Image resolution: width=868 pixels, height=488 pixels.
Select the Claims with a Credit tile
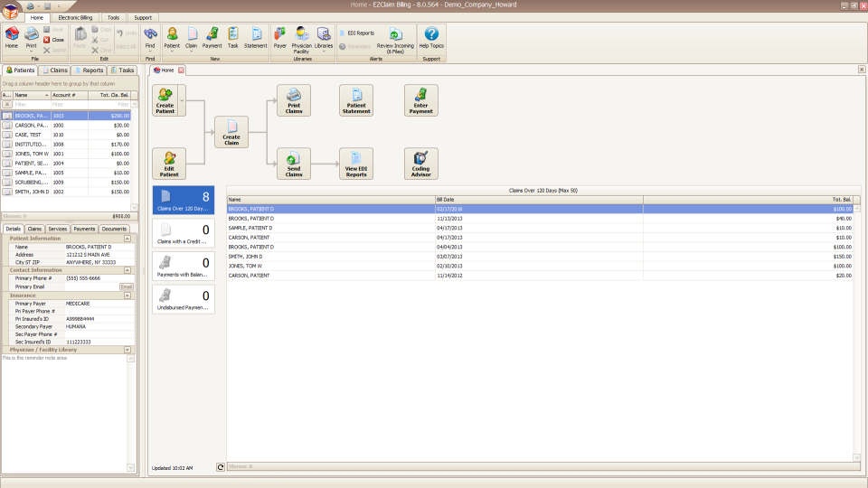184,231
